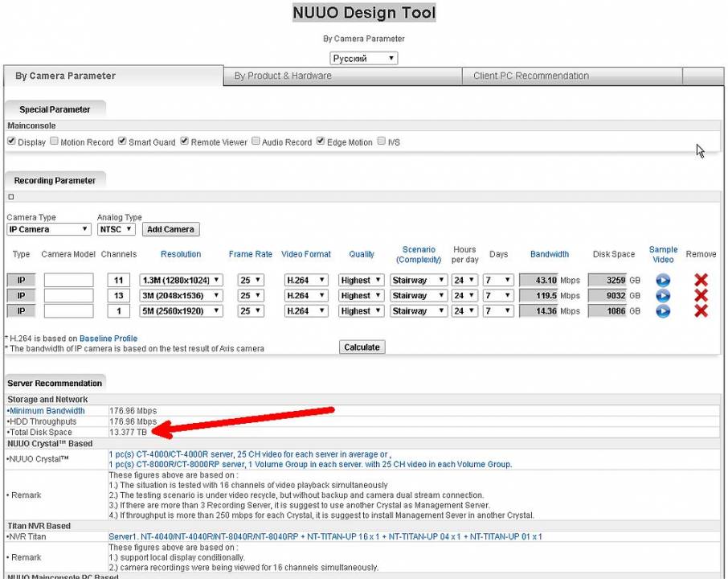Open the Minimum Bandwidth link
Viewport: 728px width, 579px height.
click(x=47, y=411)
